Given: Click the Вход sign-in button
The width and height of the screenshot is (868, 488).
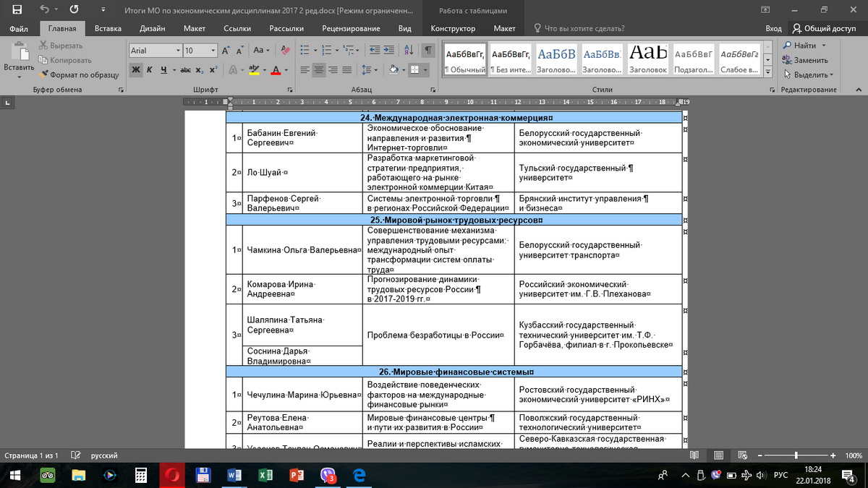Looking at the screenshot, I should [x=773, y=29].
